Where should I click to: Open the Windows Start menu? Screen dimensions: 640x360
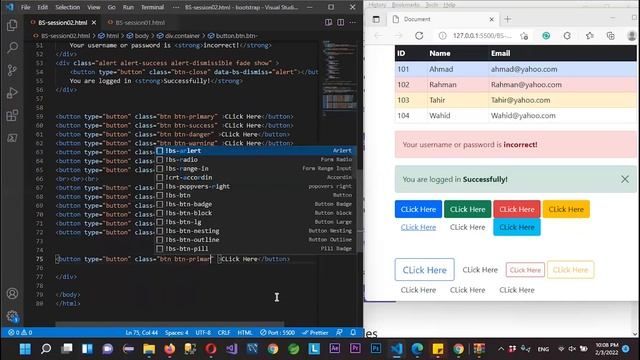click(25, 349)
